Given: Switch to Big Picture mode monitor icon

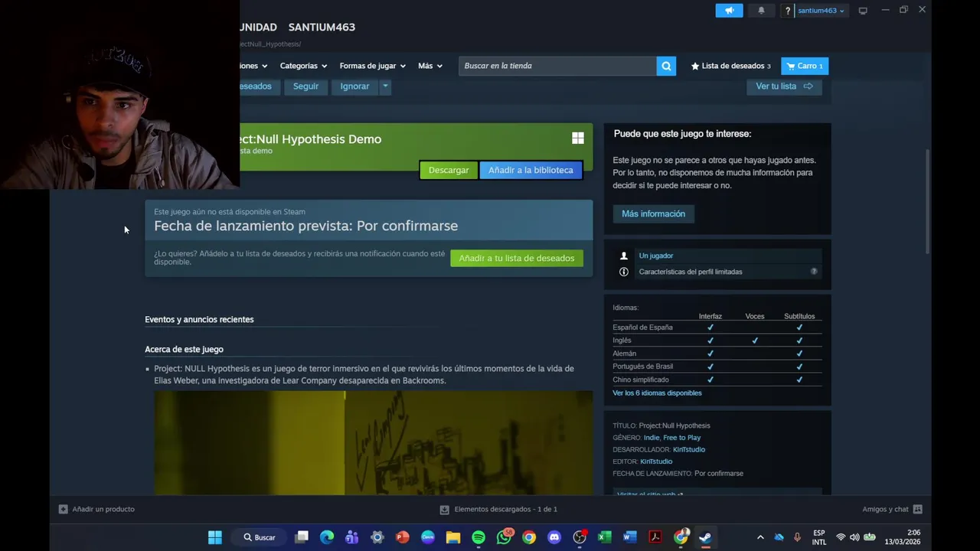Looking at the screenshot, I should (x=863, y=11).
